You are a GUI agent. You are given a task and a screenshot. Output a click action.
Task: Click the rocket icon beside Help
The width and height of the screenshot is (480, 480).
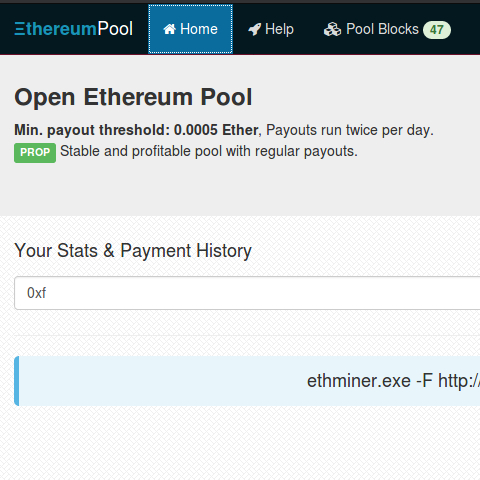255,29
